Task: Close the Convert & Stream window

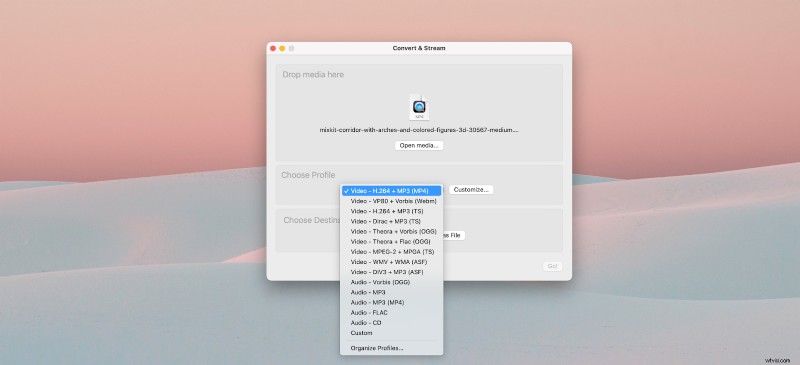Action: [273, 48]
